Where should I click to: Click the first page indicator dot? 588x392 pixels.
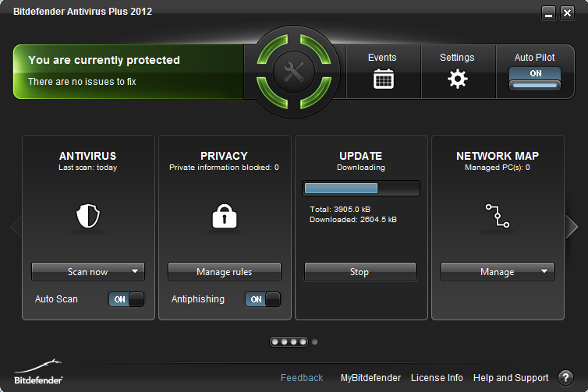[275, 342]
